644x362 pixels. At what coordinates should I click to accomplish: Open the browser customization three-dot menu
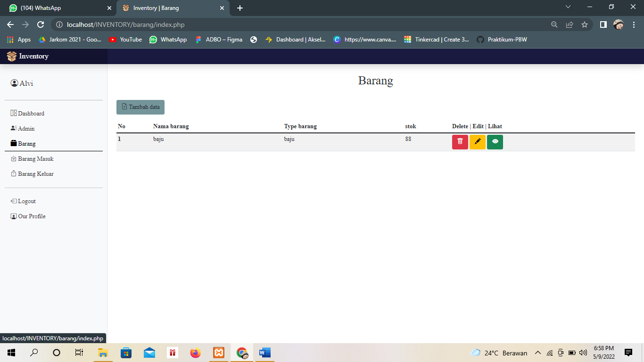click(x=634, y=24)
